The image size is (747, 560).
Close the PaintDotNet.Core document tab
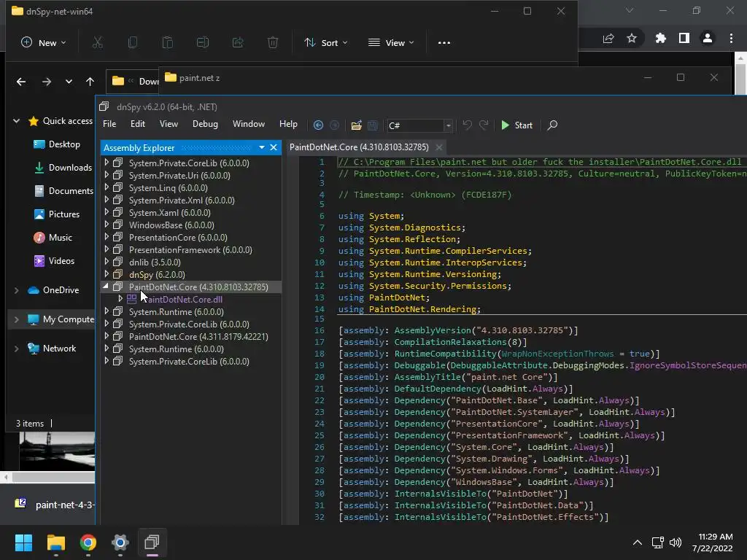pos(439,147)
